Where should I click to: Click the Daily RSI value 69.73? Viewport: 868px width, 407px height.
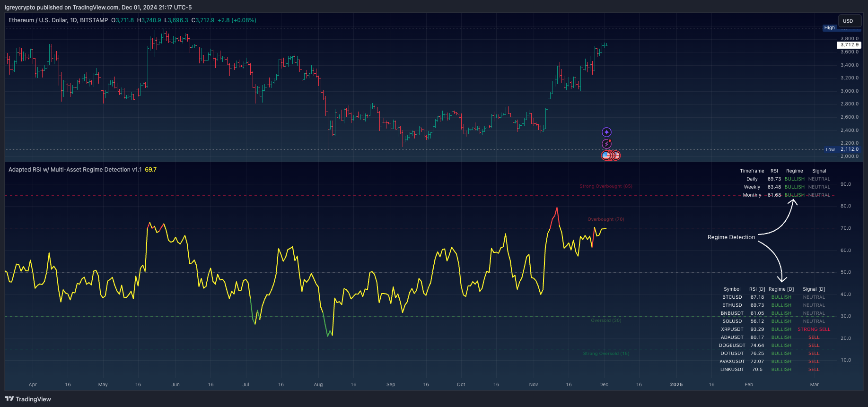click(774, 179)
